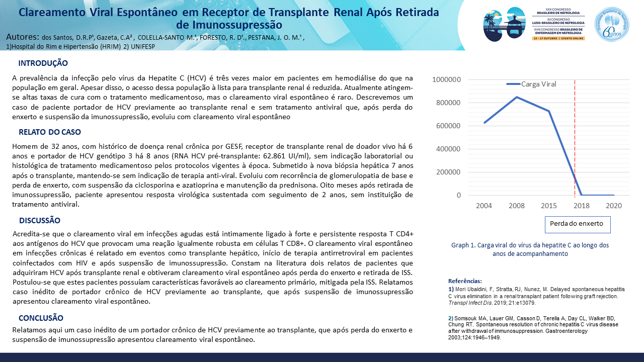Click the 800000 y-axis label
The height and width of the screenshot is (362, 644).
tap(449, 103)
